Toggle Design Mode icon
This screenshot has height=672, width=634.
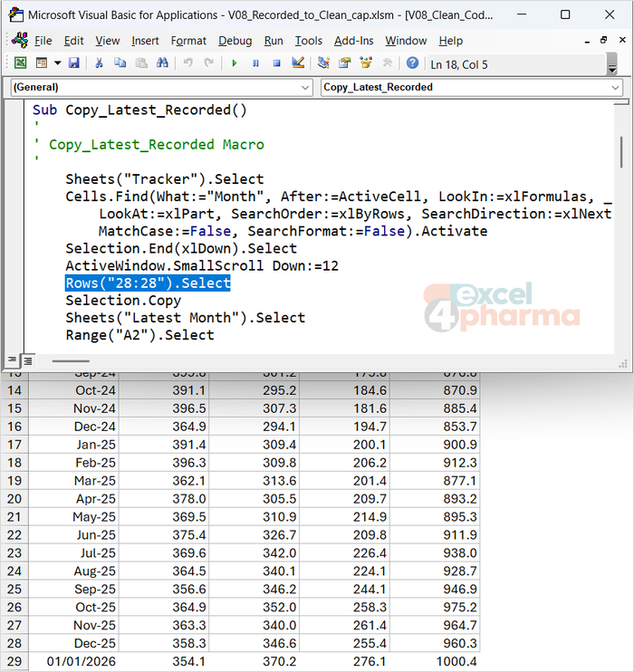(x=298, y=63)
